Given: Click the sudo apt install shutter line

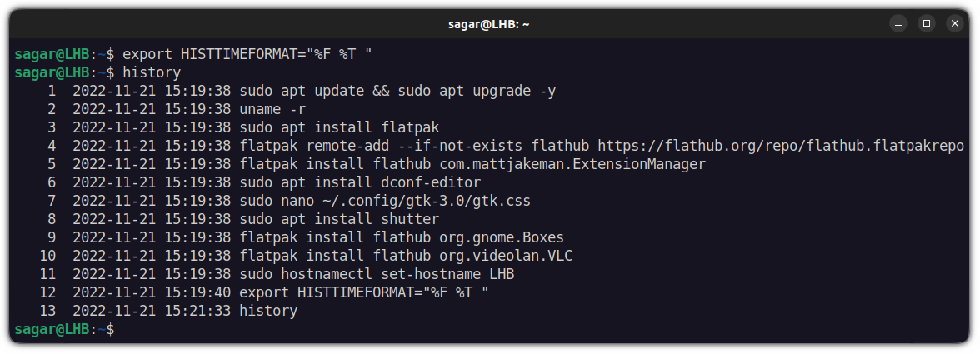Looking at the screenshot, I should coord(338,219).
